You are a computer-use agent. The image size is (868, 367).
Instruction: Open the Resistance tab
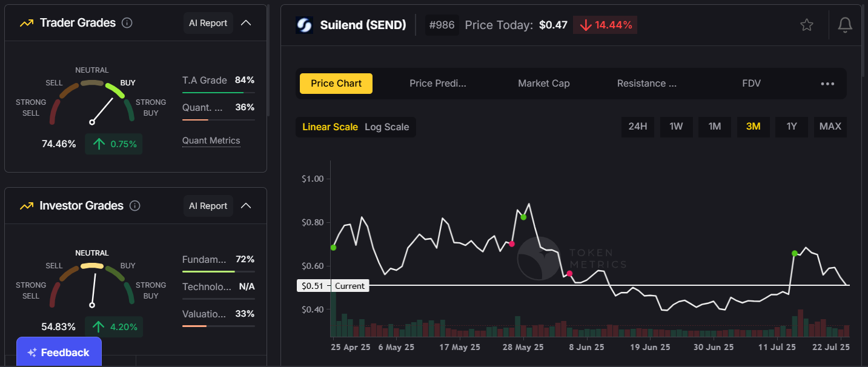[647, 84]
